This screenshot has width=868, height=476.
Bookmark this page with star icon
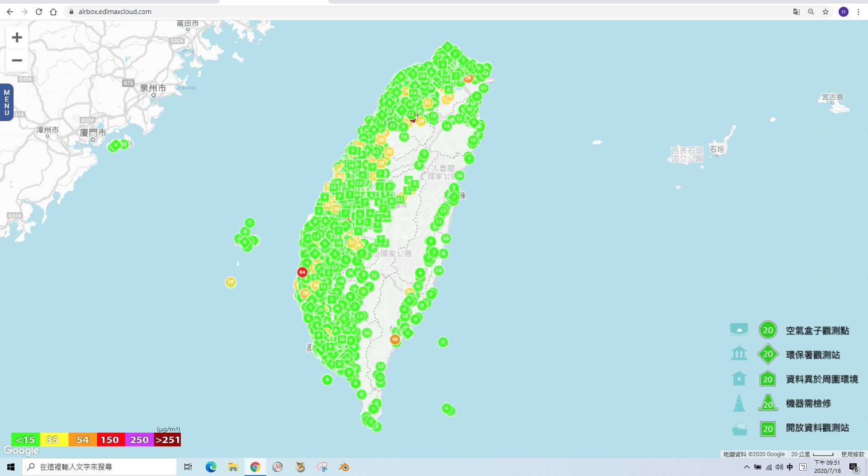[826, 12]
